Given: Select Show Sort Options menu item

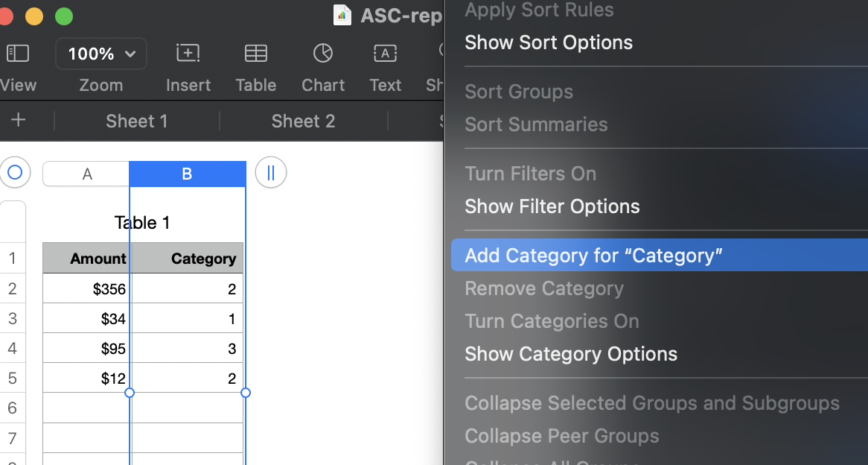Looking at the screenshot, I should click(x=549, y=42).
